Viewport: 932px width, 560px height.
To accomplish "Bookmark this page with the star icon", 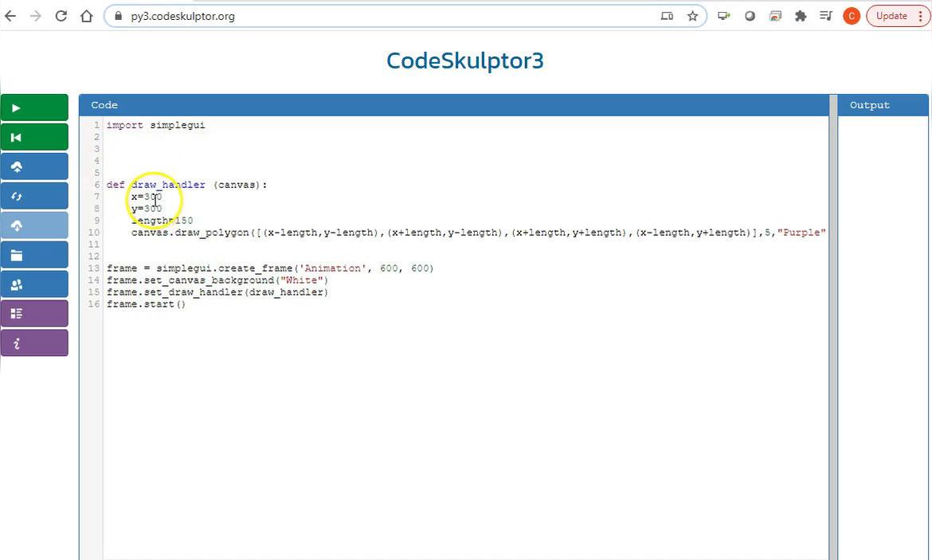I will coord(692,16).
